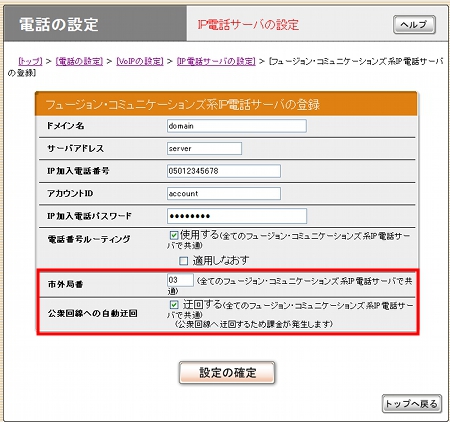Click the サーバアドレス row label
This screenshot has width=450, height=422.
(x=76, y=148)
